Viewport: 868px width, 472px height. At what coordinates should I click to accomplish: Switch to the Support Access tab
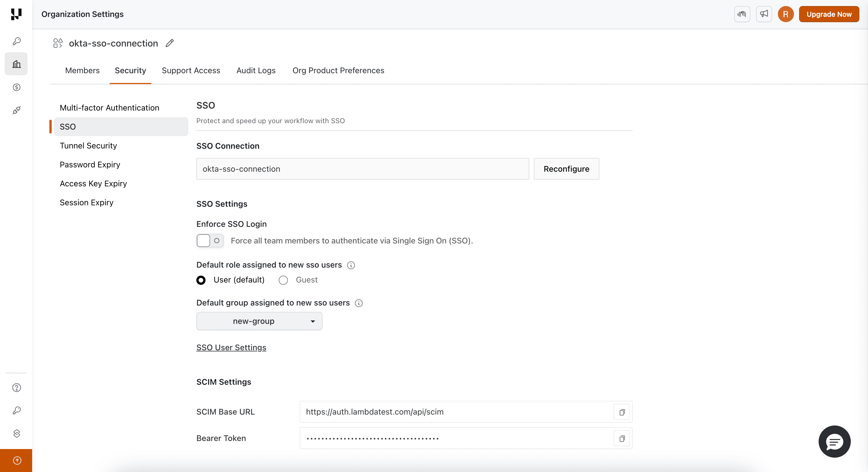[191, 70]
